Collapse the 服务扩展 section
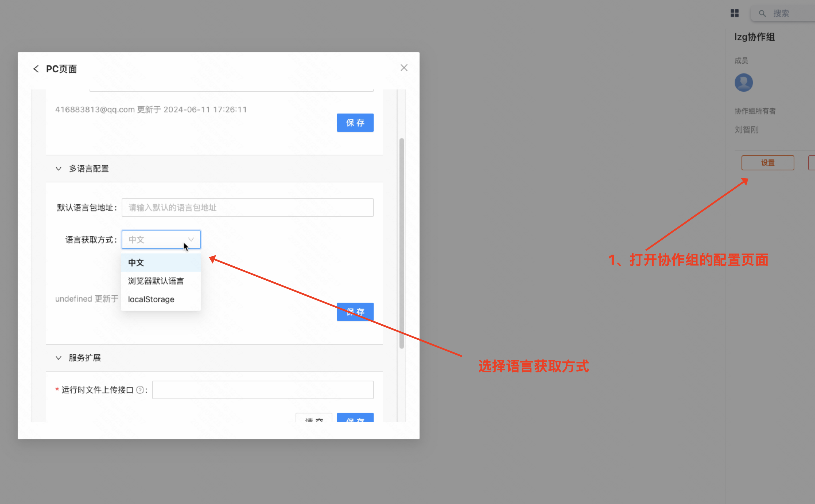The image size is (815, 504). click(58, 358)
